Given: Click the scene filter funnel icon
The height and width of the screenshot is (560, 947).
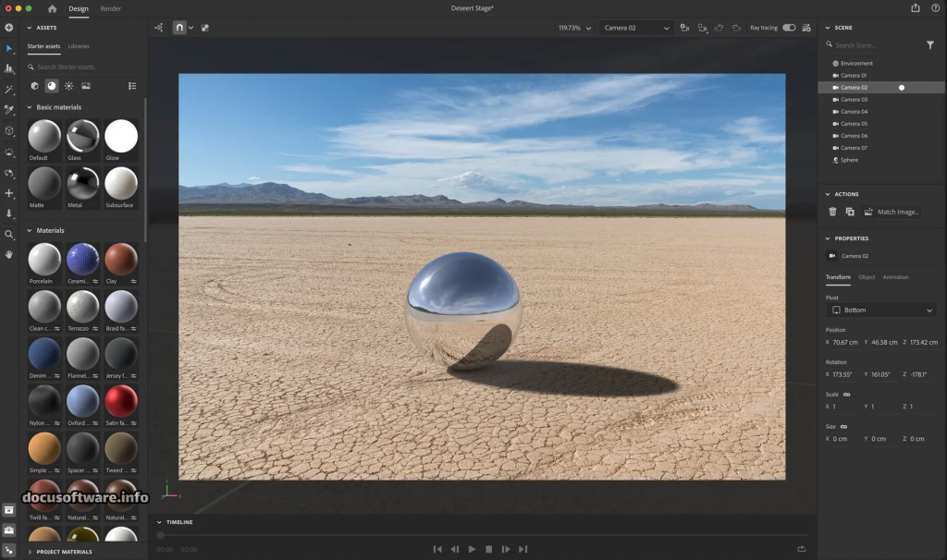Looking at the screenshot, I should (x=930, y=44).
